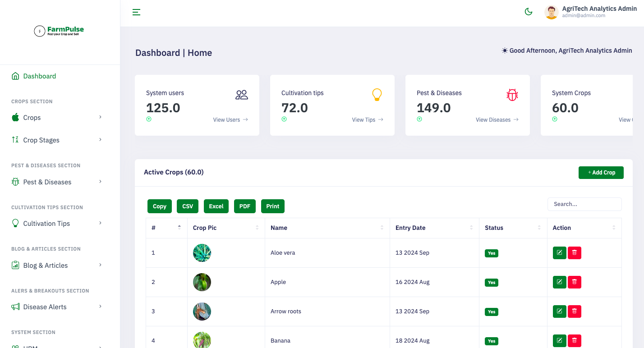Expand the Disease Alerts menu chevron
644x348 pixels.
coord(100,307)
